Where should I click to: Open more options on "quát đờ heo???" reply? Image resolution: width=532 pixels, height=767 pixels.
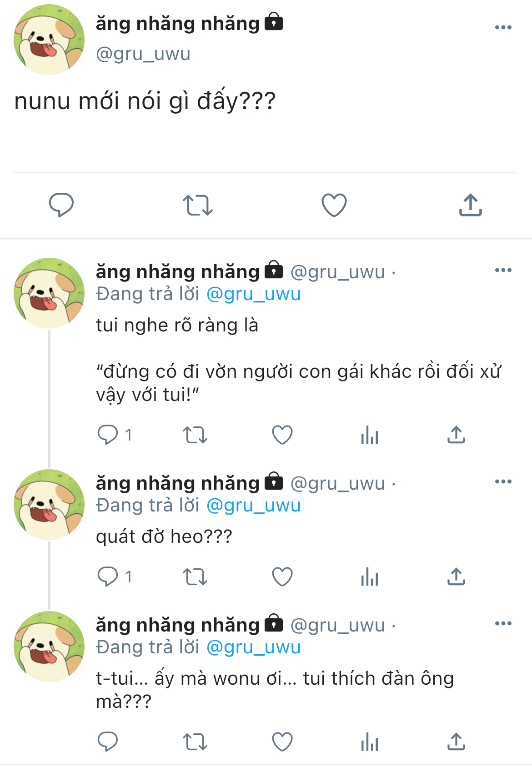(x=503, y=481)
